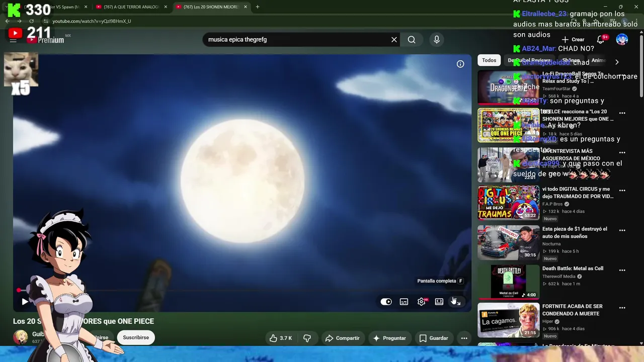Viewport: 644px width, 362px height.
Task: Open the Therewolf Media channel name
Action: (559, 277)
